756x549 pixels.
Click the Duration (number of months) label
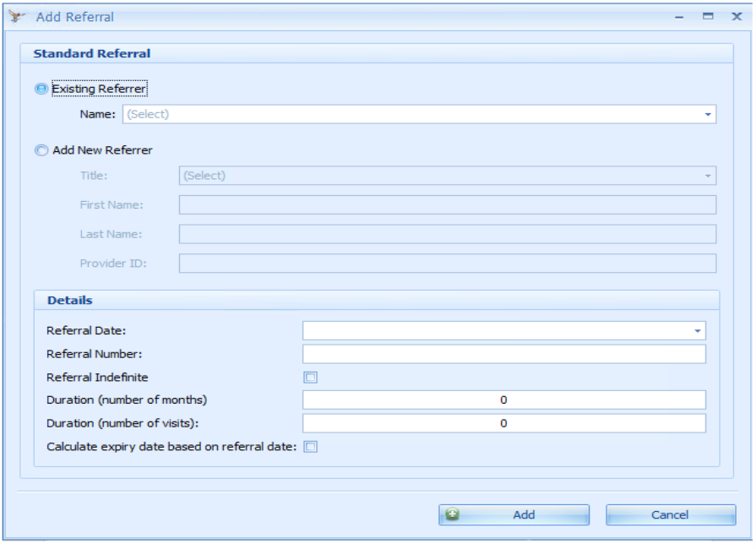click(x=127, y=400)
